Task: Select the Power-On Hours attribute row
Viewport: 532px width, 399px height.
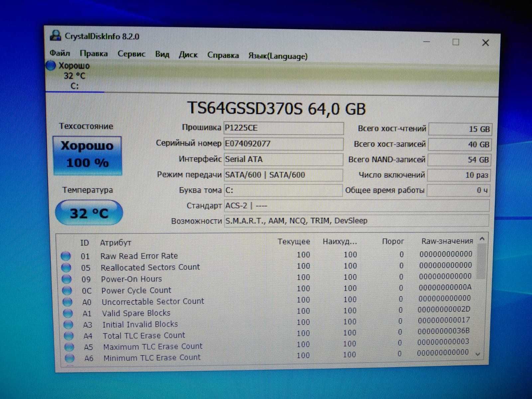Action: tap(268, 278)
